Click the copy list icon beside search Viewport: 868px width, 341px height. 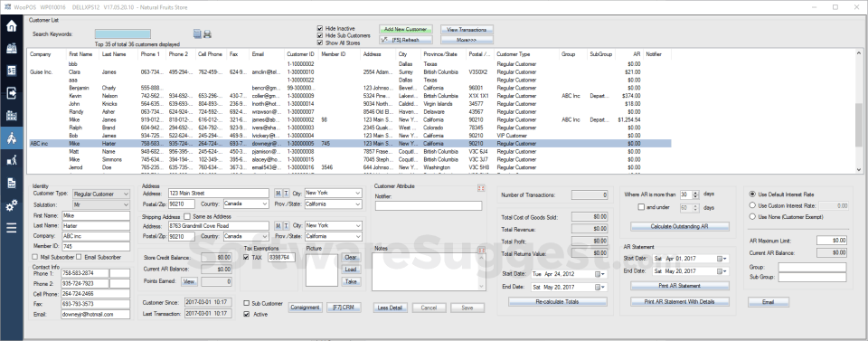click(197, 34)
